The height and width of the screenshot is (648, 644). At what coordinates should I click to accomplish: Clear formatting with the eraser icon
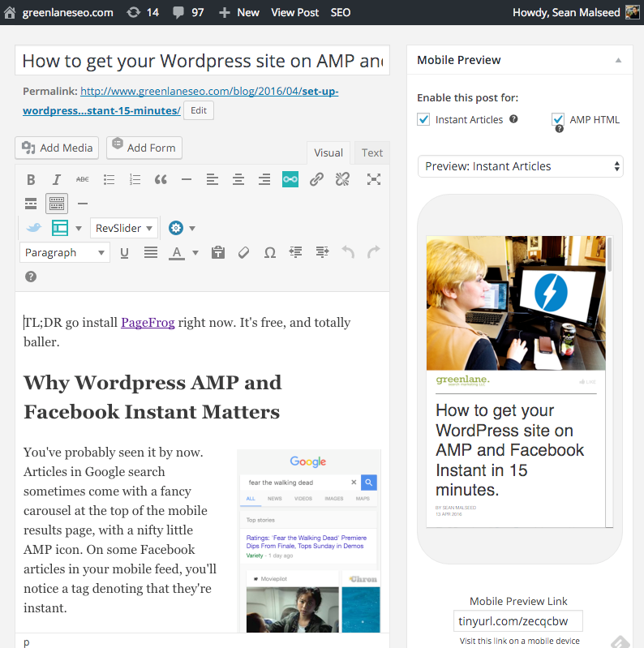[244, 252]
